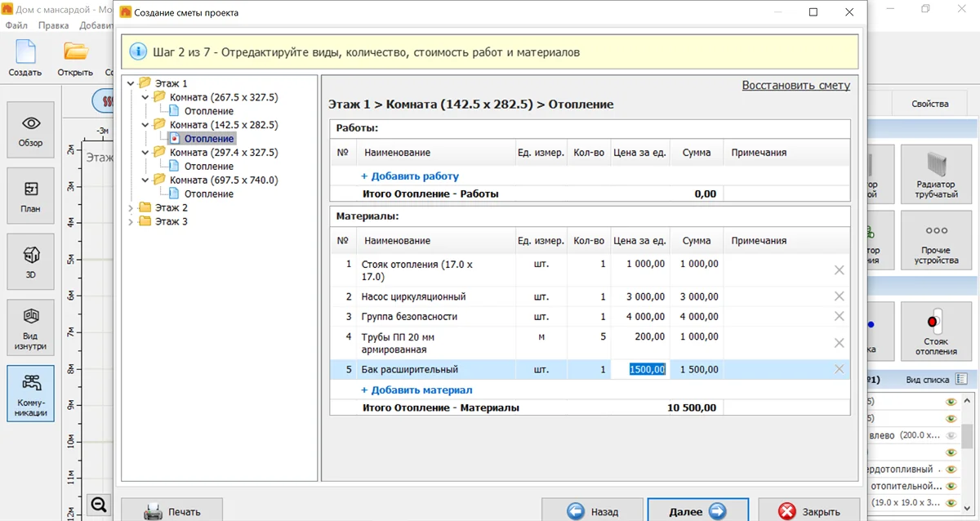Delete the Группа безопасности row
The width and height of the screenshot is (980, 521).
click(839, 316)
